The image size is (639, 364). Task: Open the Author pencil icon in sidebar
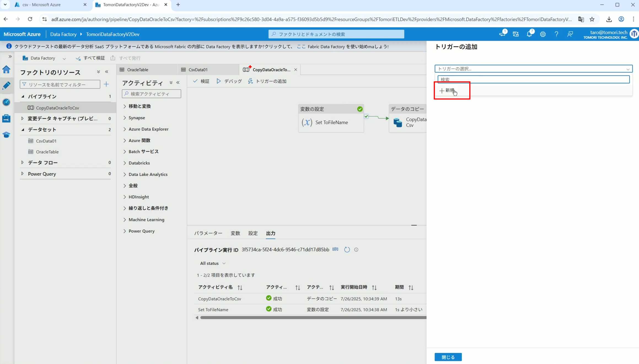coord(6,86)
